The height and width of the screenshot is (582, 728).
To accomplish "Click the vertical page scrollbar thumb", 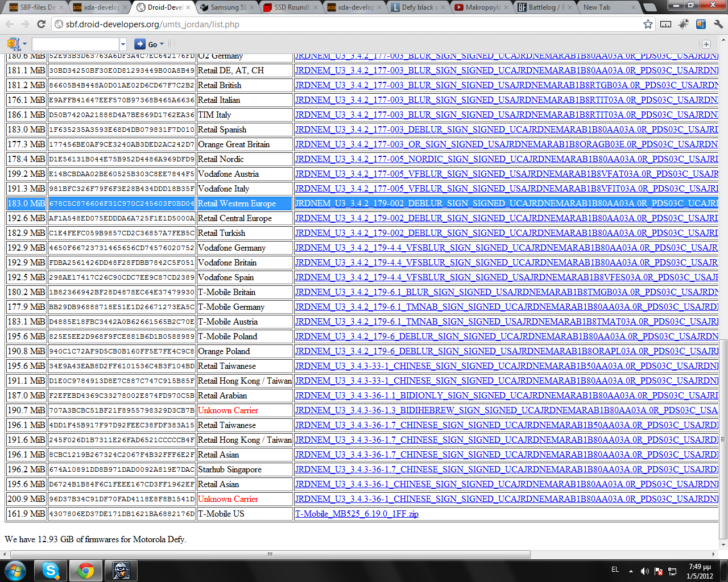I will (723, 439).
